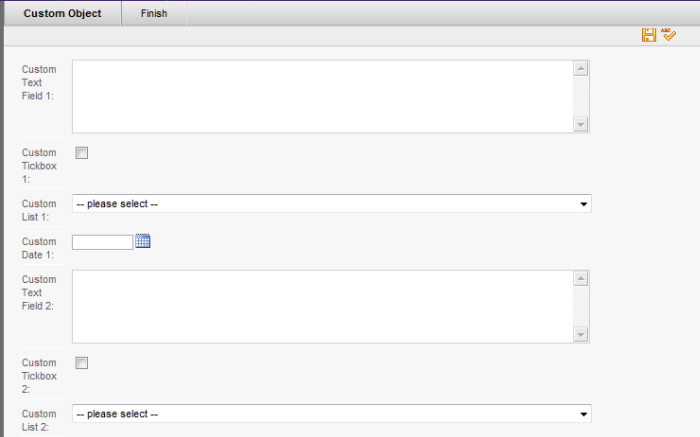Click scroll up arrow in Custom Text Field 1
This screenshot has height=437, width=700.
pyautogui.click(x=581, y=69)
